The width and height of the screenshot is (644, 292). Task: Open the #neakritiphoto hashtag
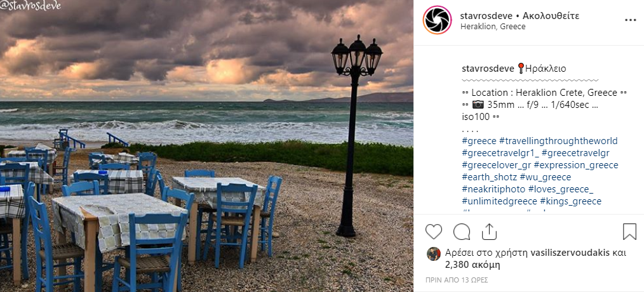click(493, 189)
